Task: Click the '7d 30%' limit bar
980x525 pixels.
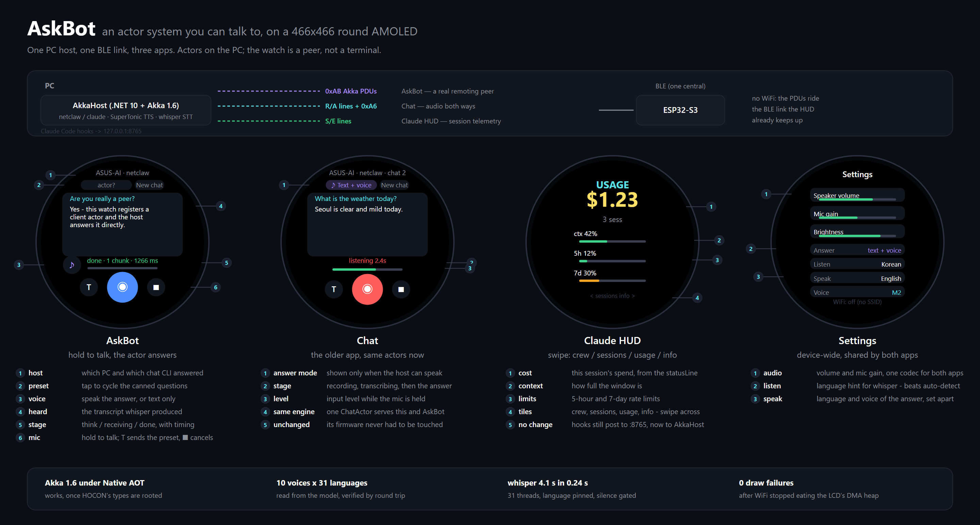Action: pyautogui.click(x=612, y=281)
